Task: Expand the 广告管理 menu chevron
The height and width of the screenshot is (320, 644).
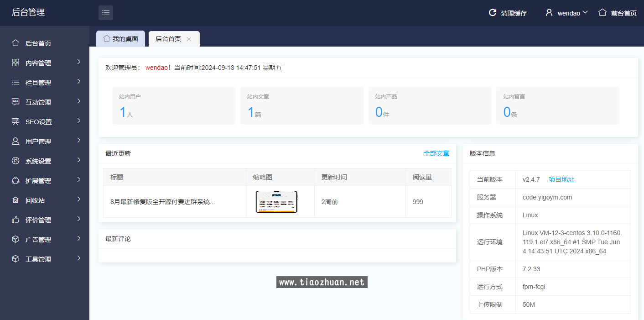Action: (x=79, y=239)
